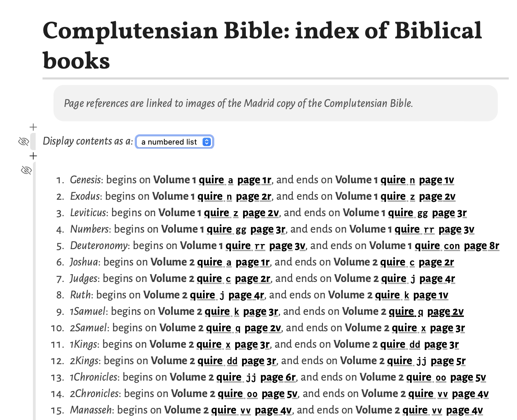Click Joshua beginning "quire a" link
This screenshot has width=517, height=420.
214,262
